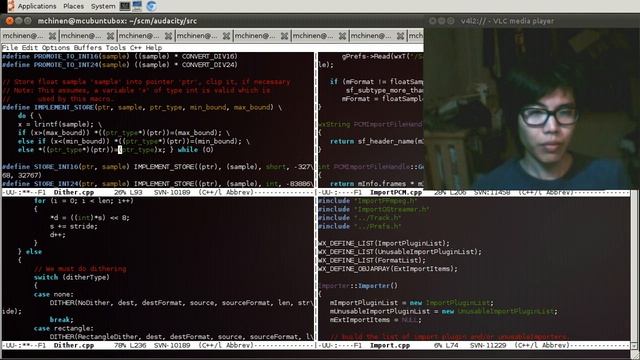
Task: Close the first mchinen@ terminal tab
Action: tap(52, 36)
